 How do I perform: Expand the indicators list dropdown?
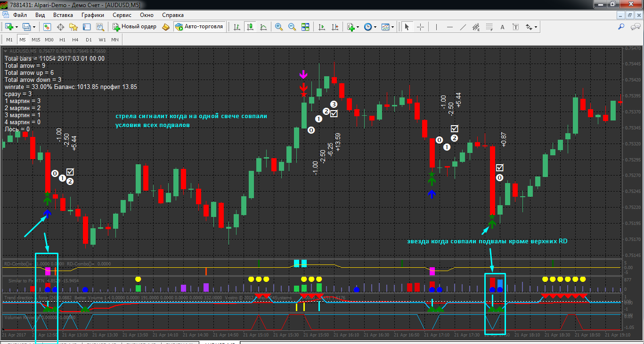[x=358, y=27]
